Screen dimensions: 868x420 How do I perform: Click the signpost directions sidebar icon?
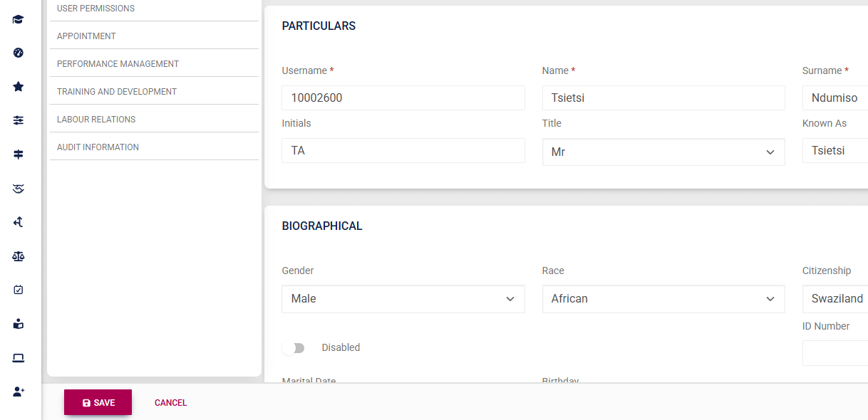[18, 154]
